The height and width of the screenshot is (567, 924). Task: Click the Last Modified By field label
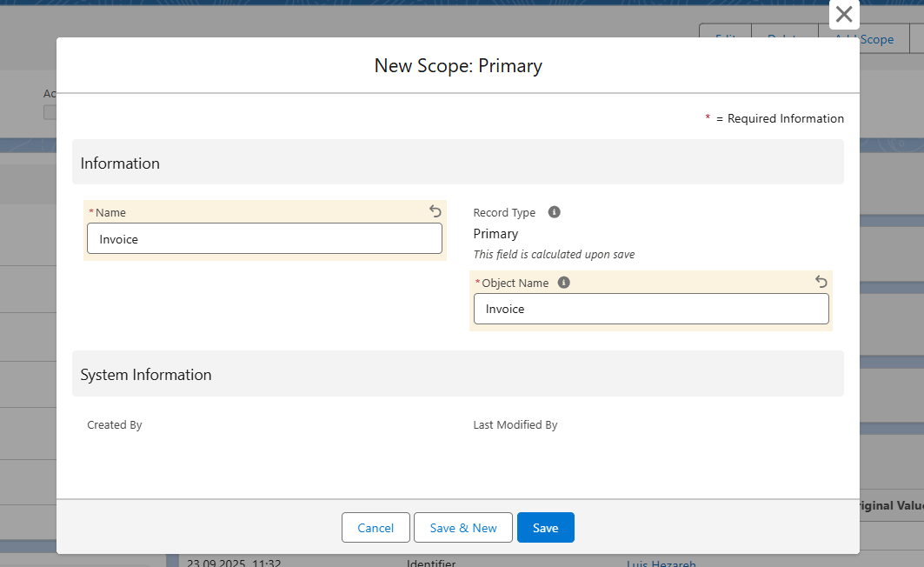pos(515,425)
